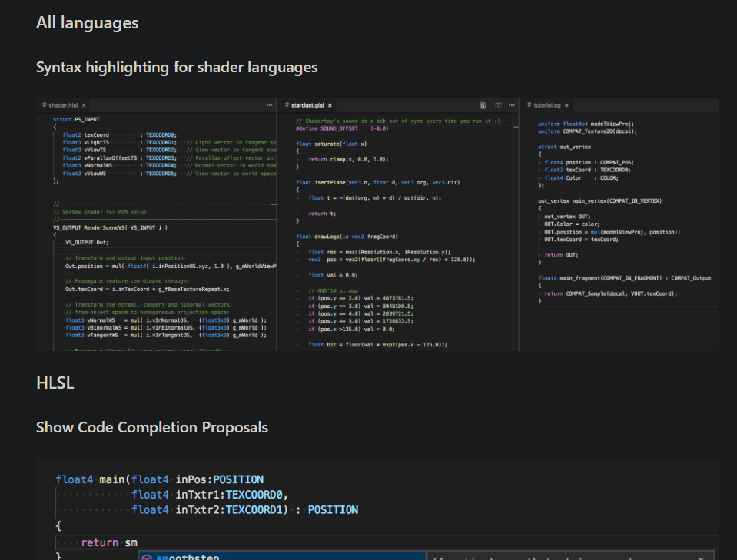Click '// Vertex shader for POM setup' comment

(x=100, y=212)
